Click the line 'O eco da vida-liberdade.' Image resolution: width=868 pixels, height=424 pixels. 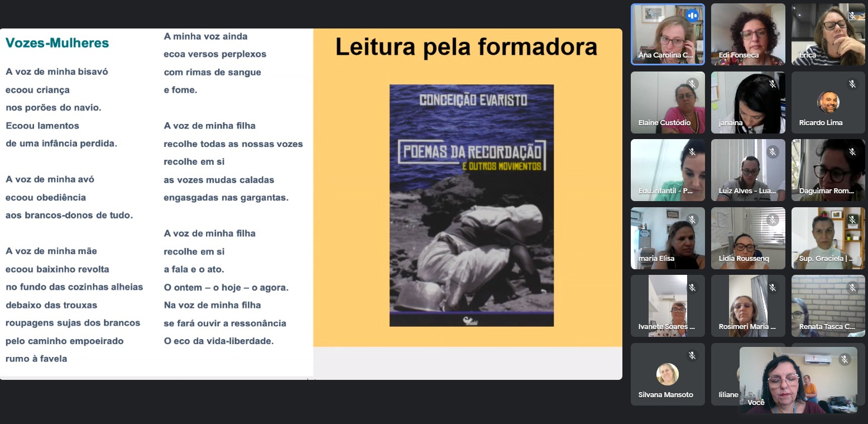[x=219, y=341]
